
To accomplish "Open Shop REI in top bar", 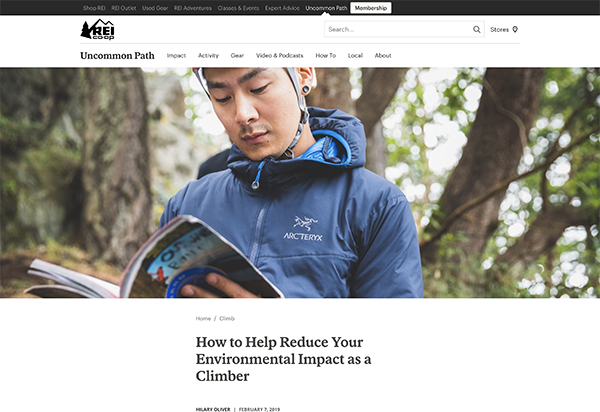I will click(x=94, y=8).
